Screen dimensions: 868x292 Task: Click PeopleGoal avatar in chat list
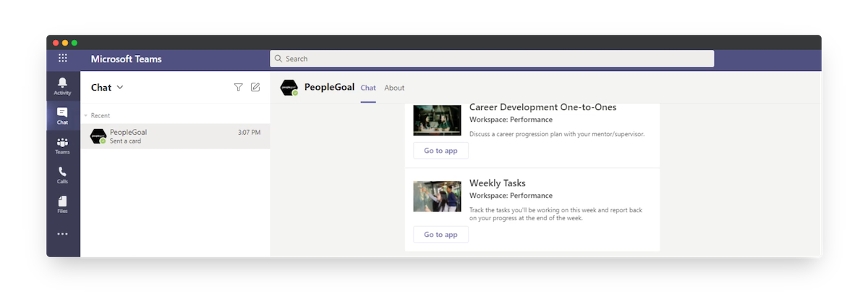click(98, 136)
